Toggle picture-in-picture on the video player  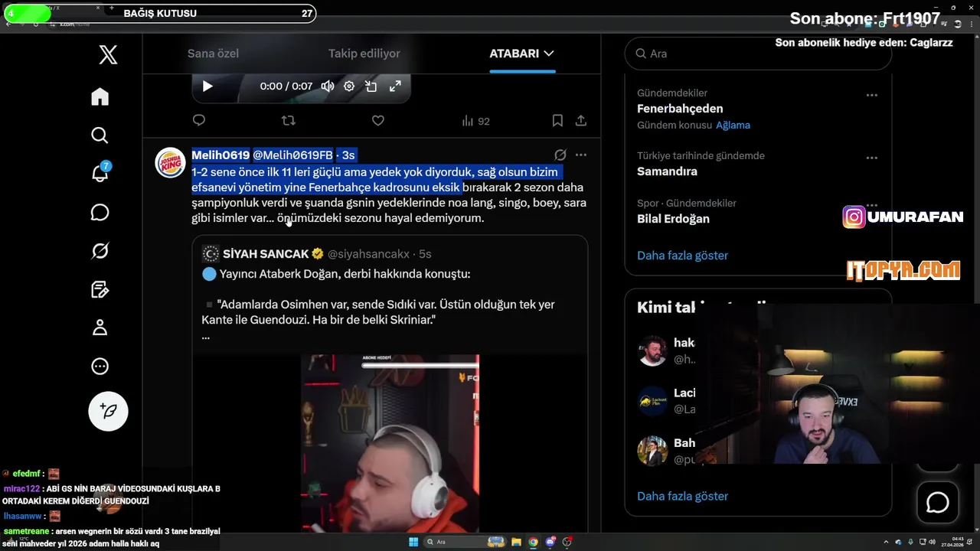tap(371, 86)
